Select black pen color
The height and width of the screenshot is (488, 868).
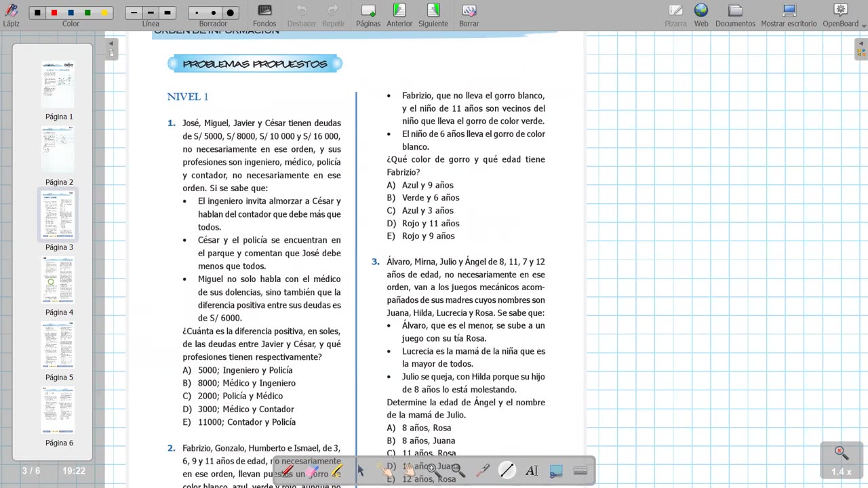pyautogui.click(x=38, y=13)
